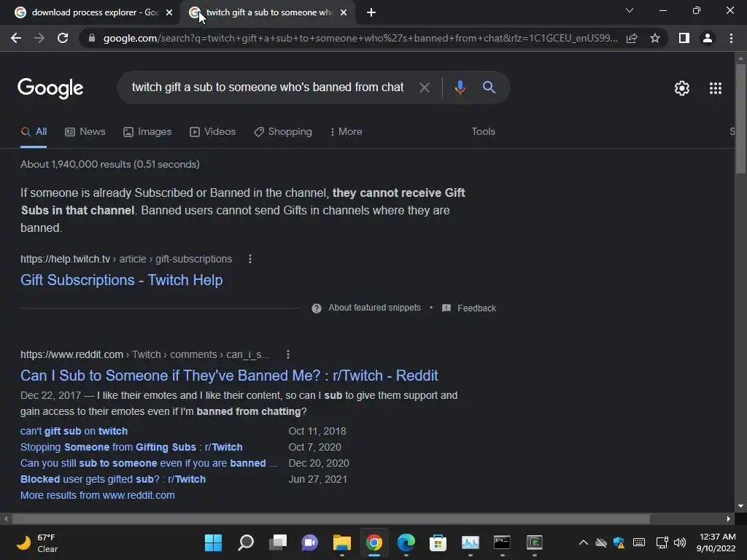Switch to News results
This screenshot has height=560, width=747.
[x=85, y=132]
